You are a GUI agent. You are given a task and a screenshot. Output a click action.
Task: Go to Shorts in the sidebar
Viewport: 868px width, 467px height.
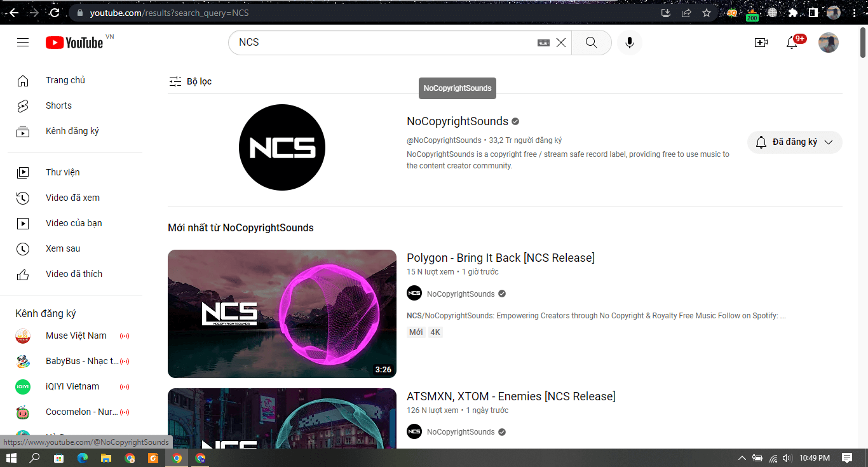click(58, 105)
